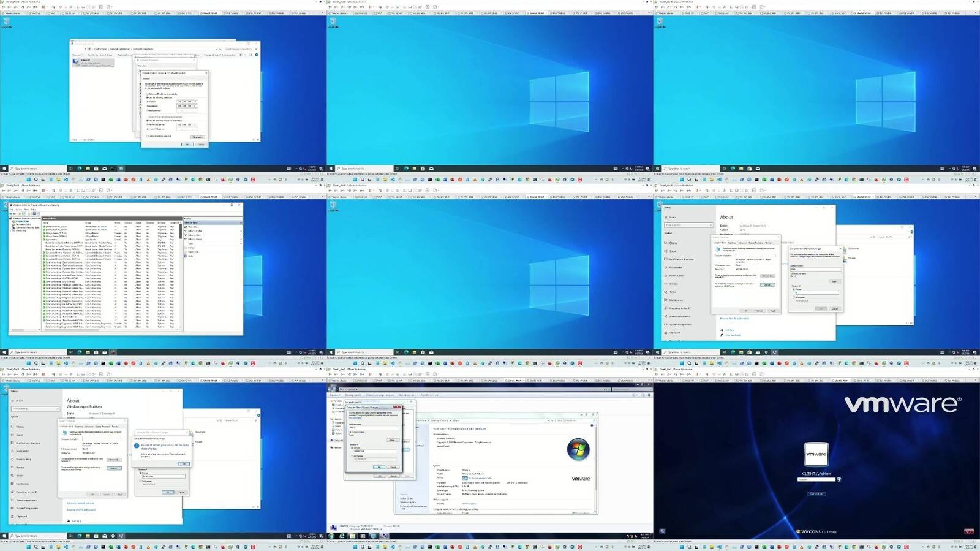Switch to Advanced tab in restart-prompt screenshot's System Properties

(x=89, y=427)
